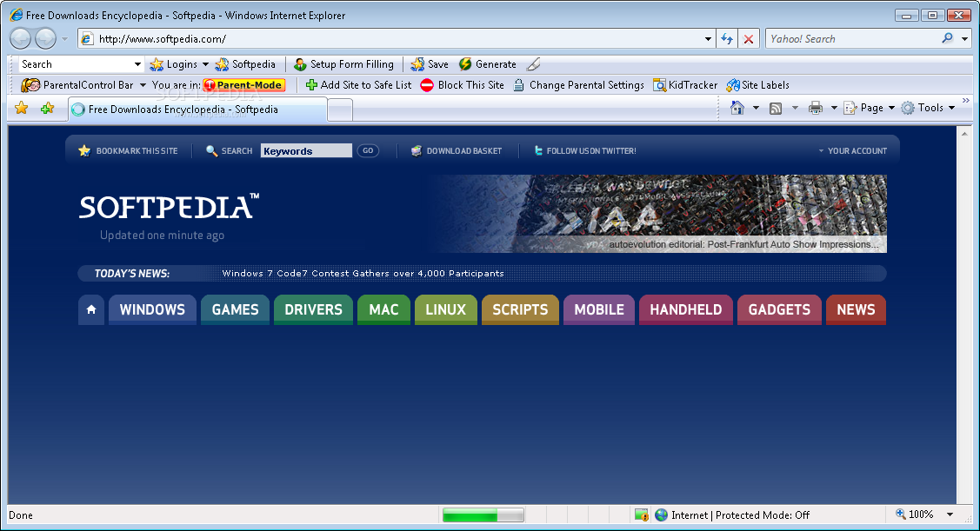Open recent pages dropdown beside Forward button
980x531 pixels.
click(x=64, y=39)
